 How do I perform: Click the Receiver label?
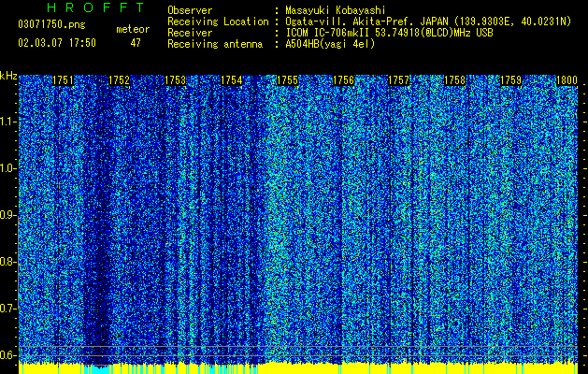pyautogui.click(x=190, y=33)
